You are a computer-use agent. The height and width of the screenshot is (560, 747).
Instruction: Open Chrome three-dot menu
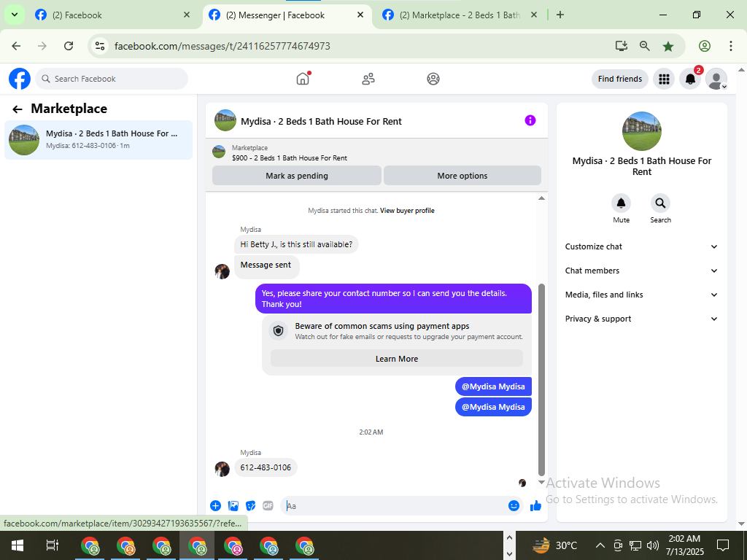[731, 46]
